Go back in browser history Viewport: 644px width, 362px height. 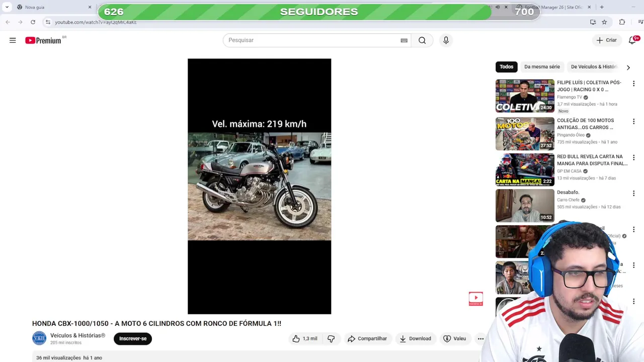tap(8, 22)
